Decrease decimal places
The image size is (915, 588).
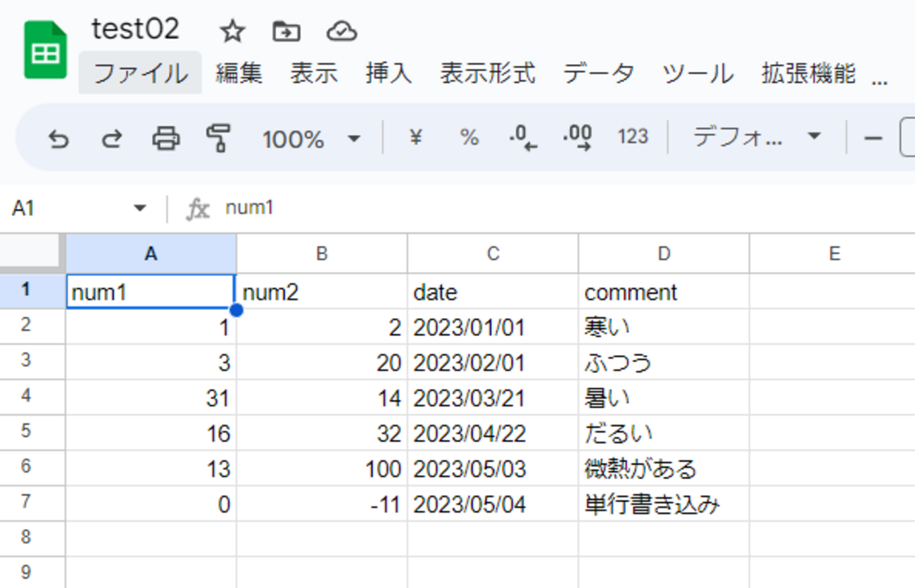(x=522, y=138)
